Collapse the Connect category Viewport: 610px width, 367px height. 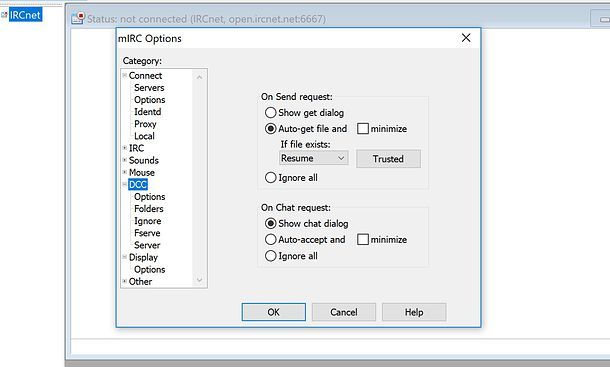point(124,75)
